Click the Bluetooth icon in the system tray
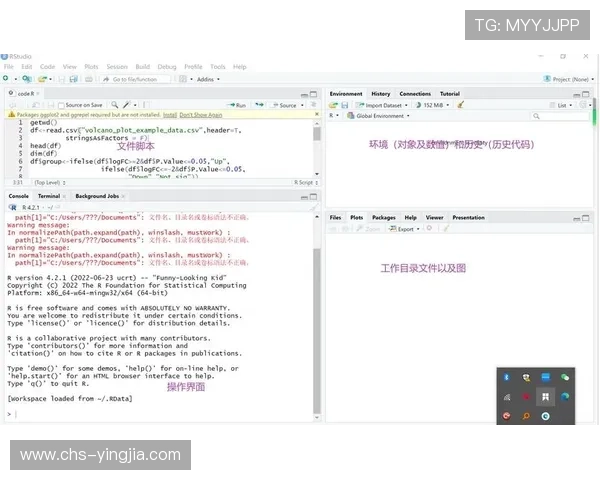The image size is (600, 480). tap(508, 378)
